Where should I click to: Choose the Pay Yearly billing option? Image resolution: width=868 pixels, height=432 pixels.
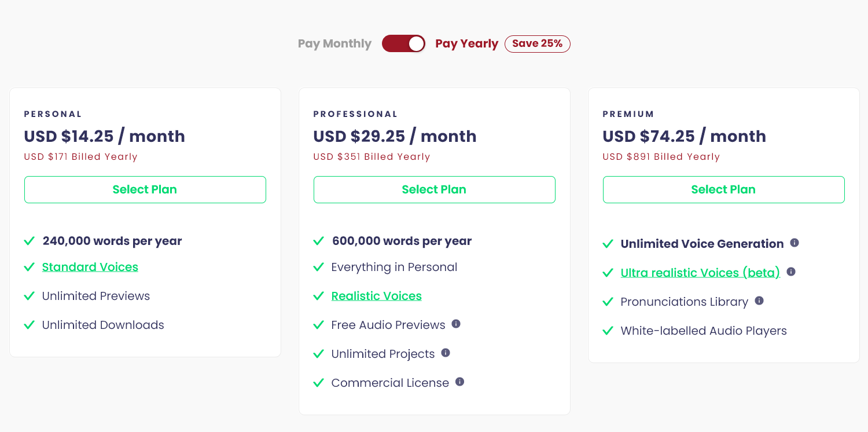pyautogui.click(x=466, y=43)
